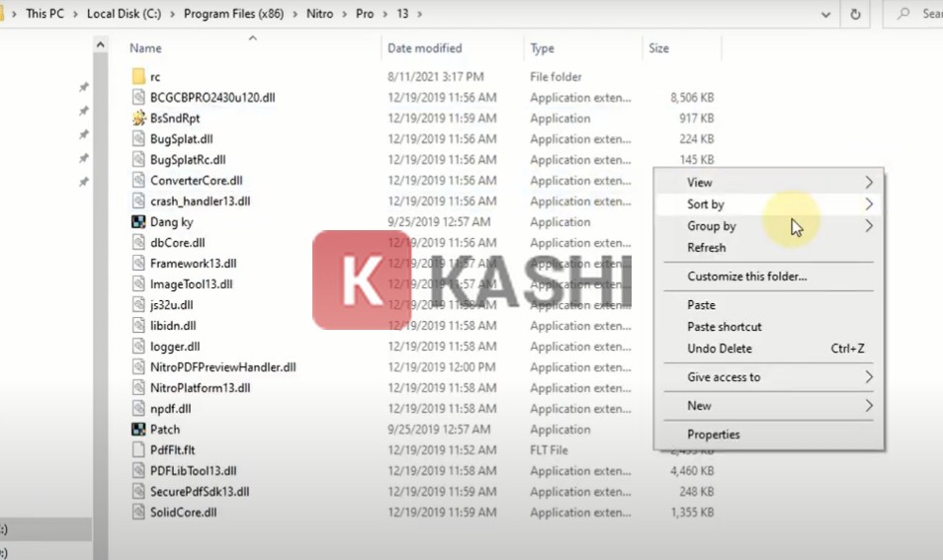
Task: Click the PdfFlt.flt file icon
Action: pyautogui.click(x=138, y=449)
